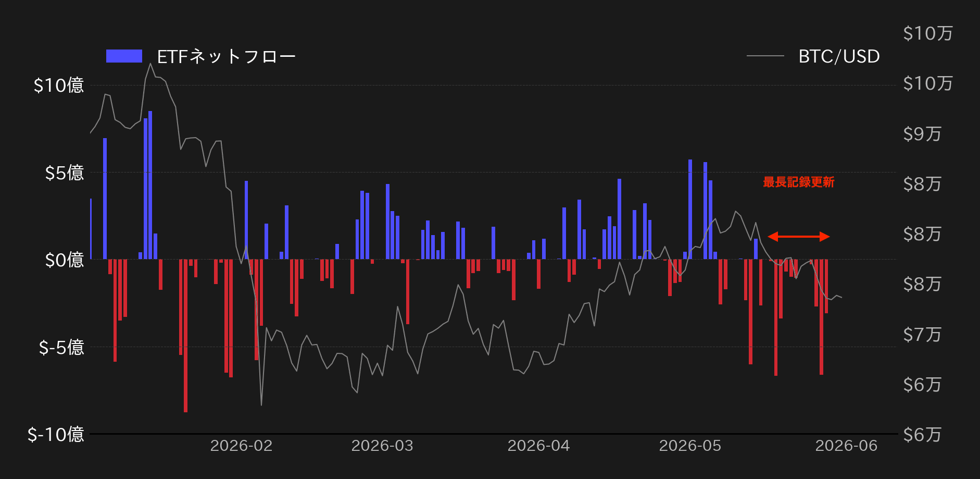Click the $10億 left axis label

[x=59, y=85]
